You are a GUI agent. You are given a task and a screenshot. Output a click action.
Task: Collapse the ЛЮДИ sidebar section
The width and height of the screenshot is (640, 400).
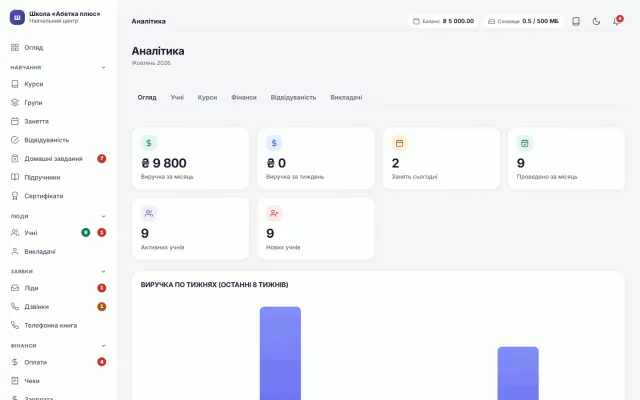(103, 216)
